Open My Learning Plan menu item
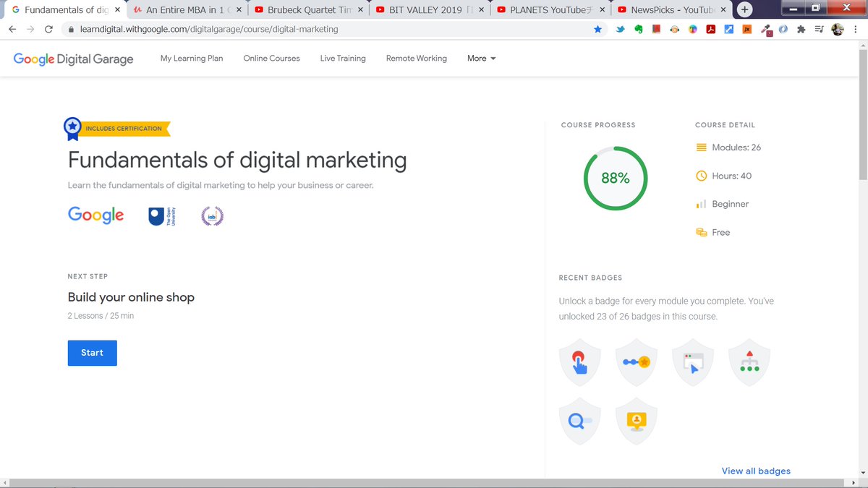Screen dimensions: 868x488 pyautogui.click(x=192, y=59)
